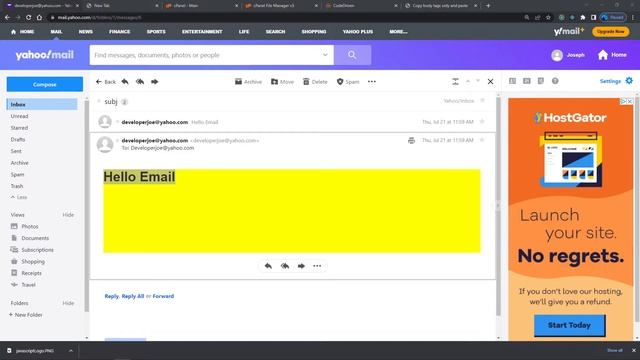Close the message view with X
640x360 pixels.
click(490, 82)
